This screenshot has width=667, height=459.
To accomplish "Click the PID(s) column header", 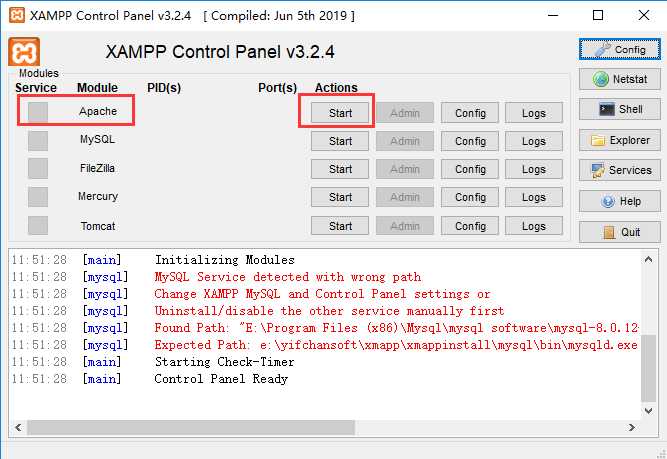I will coord(164,88).
